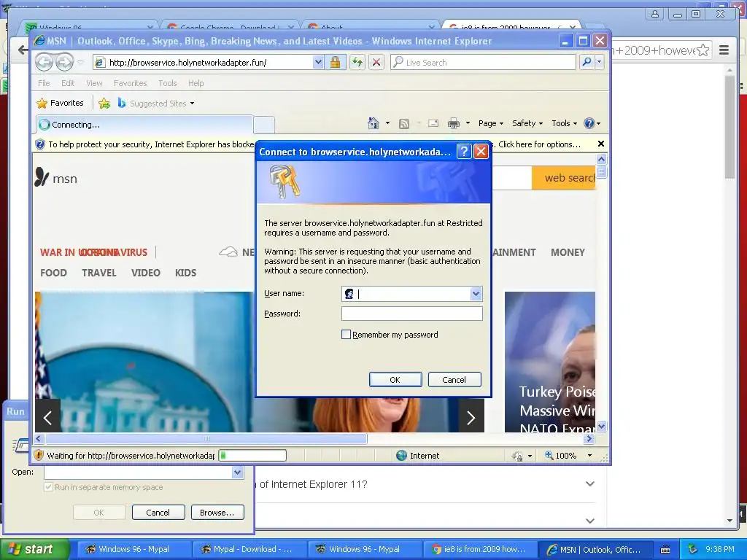Viewport: 747px width, 560px height.
Task: Open the Favorites menu
Action: click(x=131, y=83)
